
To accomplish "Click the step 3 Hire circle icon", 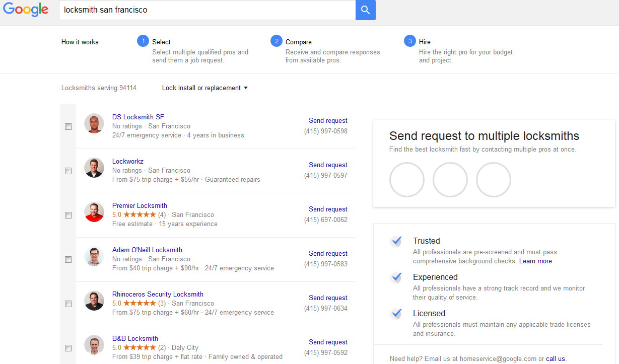I will point(409,41).
